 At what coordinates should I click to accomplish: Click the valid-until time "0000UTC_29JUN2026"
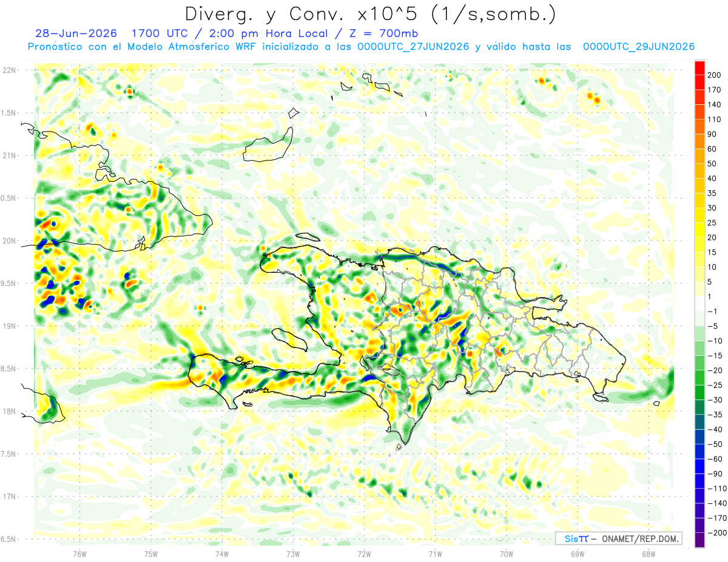[x=638, y=47]
